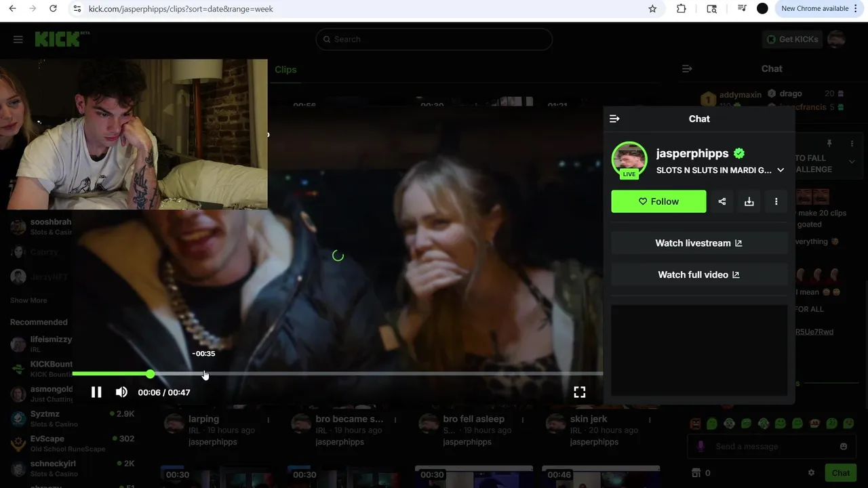The width and height of the screenshot is (868, 488).
Task: Click New Chrome available update button
Action: point(820,9)
